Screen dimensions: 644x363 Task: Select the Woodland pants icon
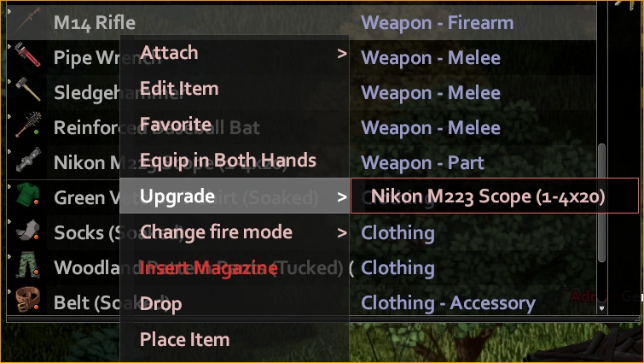pos(28,265)
